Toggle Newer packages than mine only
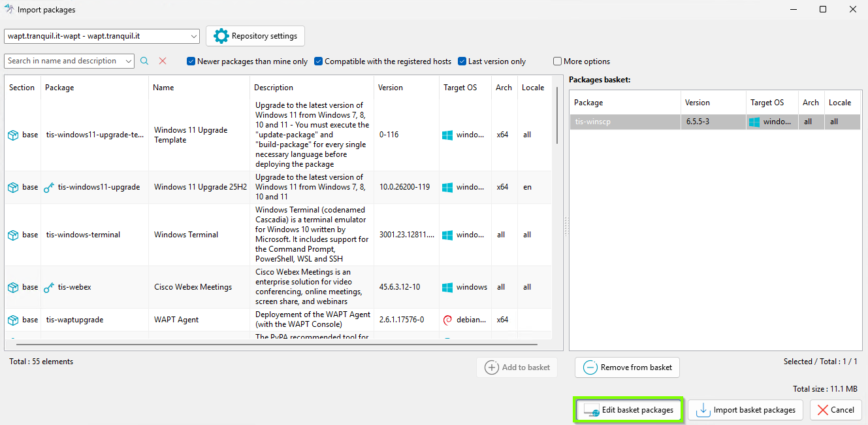The width and height of the screenshot is (868, 425). (x=191, y=61)
